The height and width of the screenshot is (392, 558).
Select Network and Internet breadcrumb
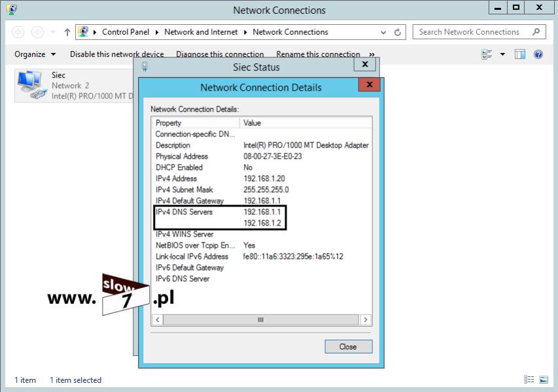click(x=201, y=32)
